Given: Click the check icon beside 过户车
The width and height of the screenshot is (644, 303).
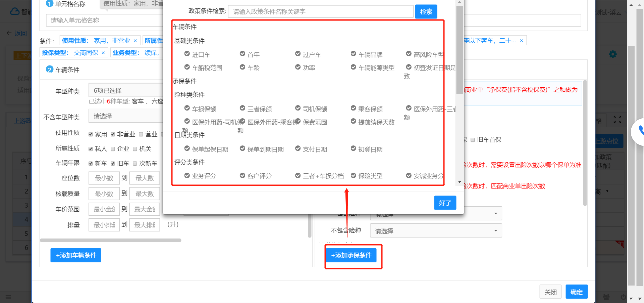Looking at the screenshot, I should click(298, 54).
